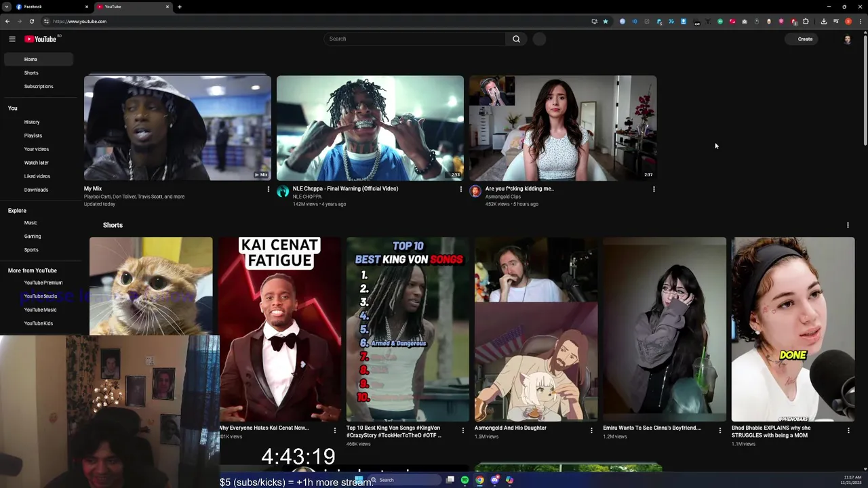Open options for Bhad Bhabie short
The image size is (868, 488).
pos(848,430)
